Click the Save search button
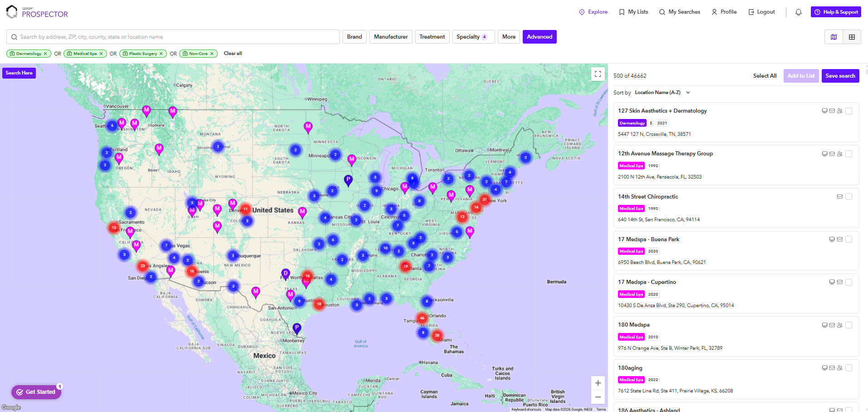This screenshot has height=412, width=868. pos(840,76)
